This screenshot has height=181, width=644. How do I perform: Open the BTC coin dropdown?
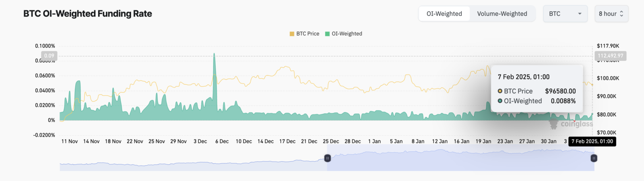[x=565, y=14]
